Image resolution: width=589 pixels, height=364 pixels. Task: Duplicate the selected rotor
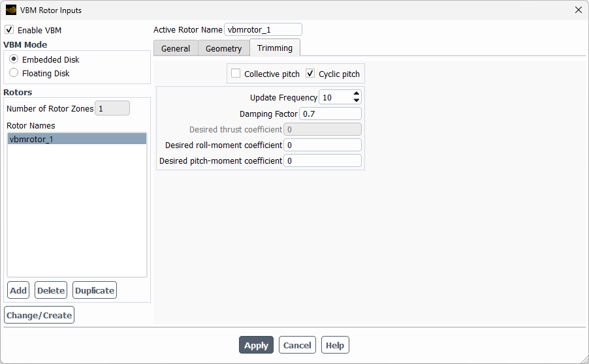[x=95, y=290]
